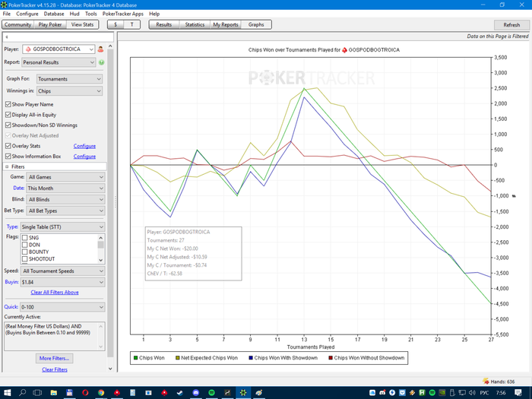Click the player profile icon beside Player dropdown
Viewport: 532px width, 399px height.
click(x=100, y=49)
